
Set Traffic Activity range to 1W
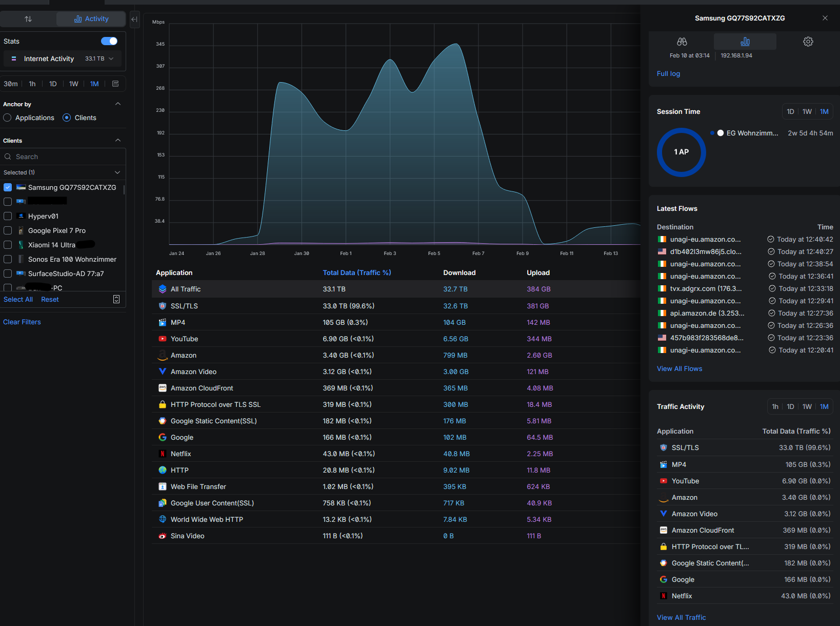[807, 406]
